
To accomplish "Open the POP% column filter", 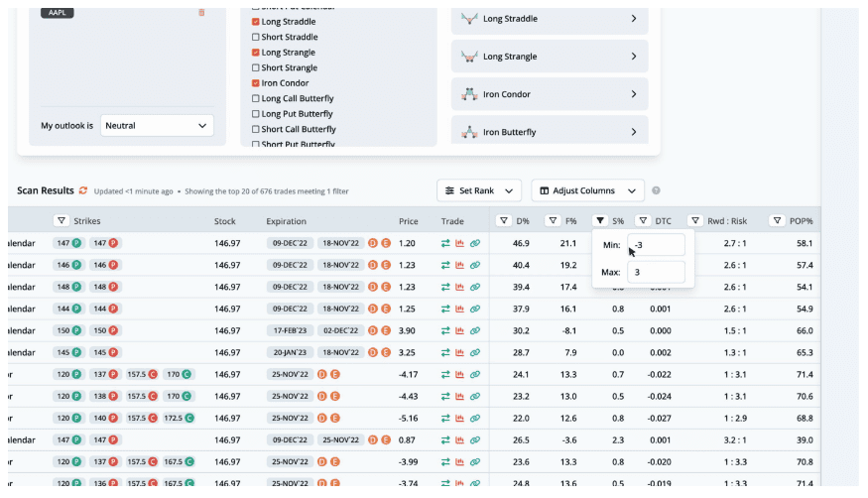I will [779, 221].
